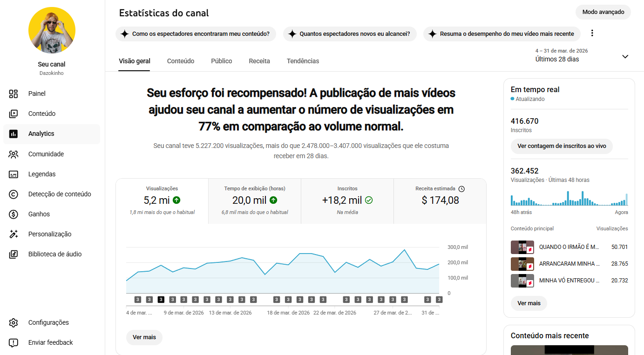
Task: Click the 28.765 views count
Action: click(619, 264)
